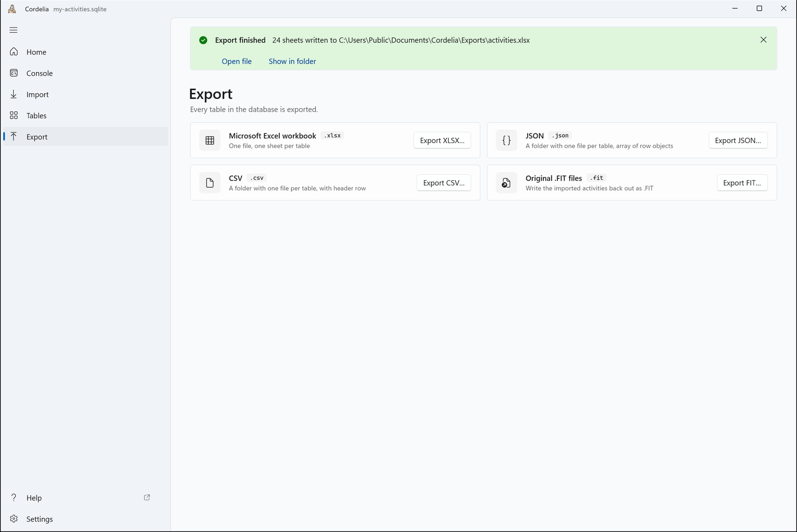Open the Tables page
Screen dimensions: 797x532
click(x=85, y=116)
